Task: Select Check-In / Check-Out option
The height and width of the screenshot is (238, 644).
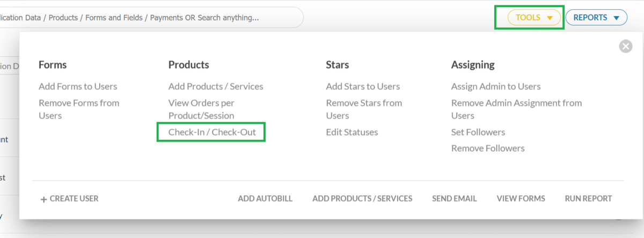Action: click(x=211, y=132)
